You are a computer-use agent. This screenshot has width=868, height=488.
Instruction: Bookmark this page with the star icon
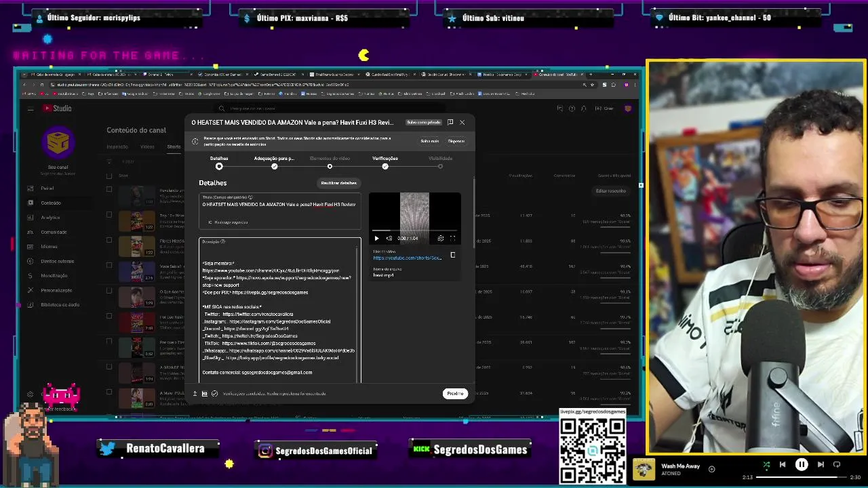tap(593, 85)
